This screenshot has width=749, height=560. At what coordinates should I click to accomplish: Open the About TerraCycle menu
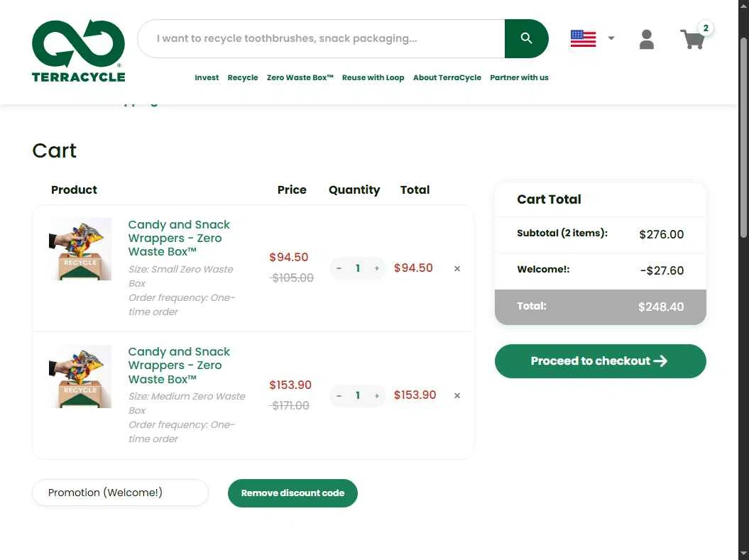(447, 77)
